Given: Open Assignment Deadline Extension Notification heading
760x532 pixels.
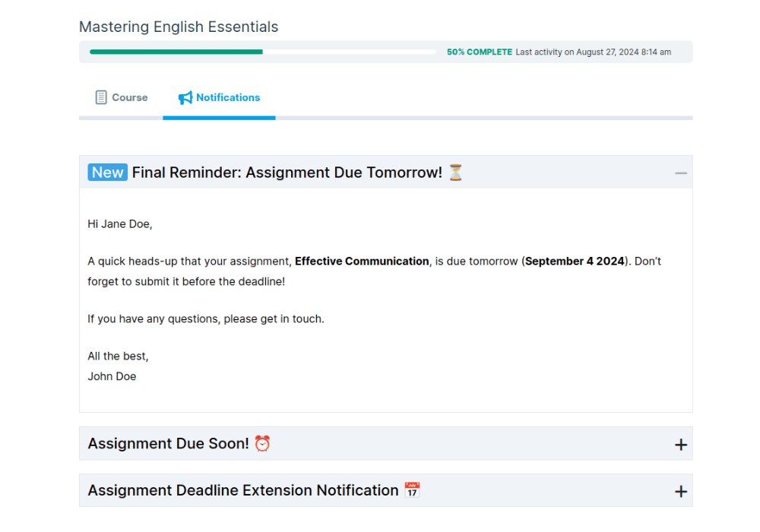Looking at the screenshot, I should (x=243, y=491).
